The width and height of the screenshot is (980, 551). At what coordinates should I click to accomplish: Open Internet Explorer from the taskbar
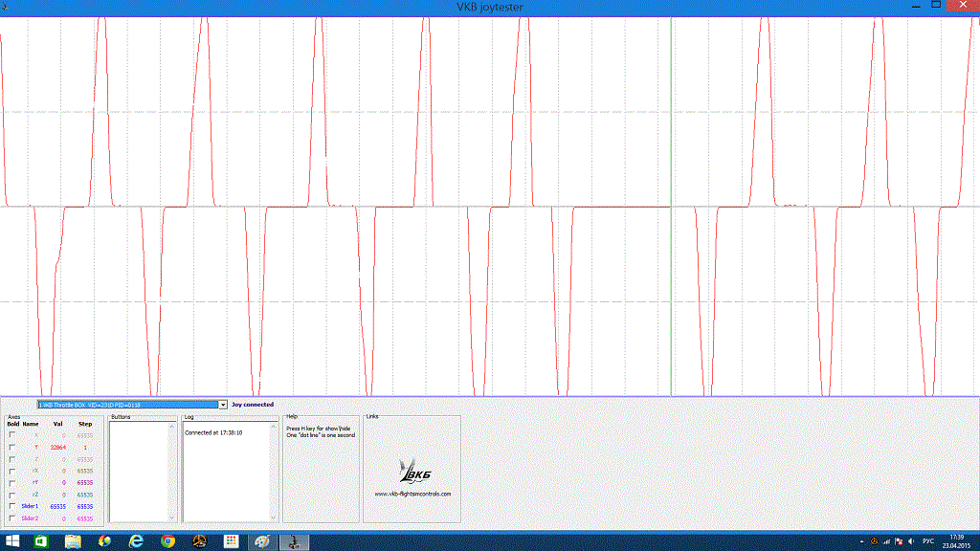pos(136,541)
